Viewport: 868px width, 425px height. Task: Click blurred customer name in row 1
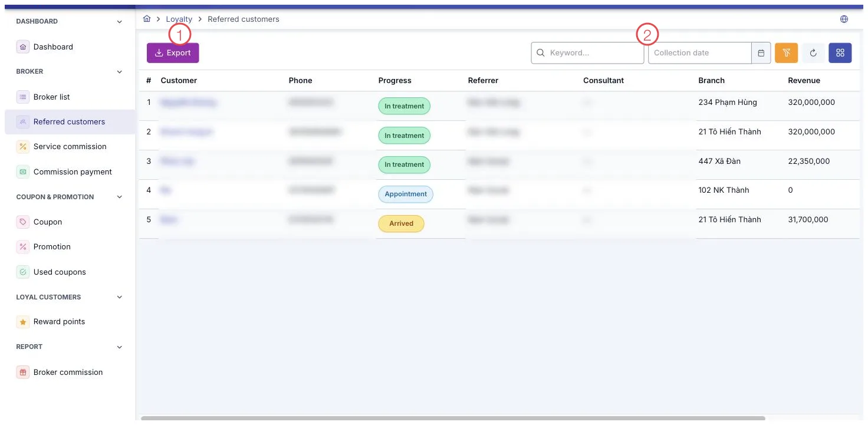pyautogui.click(x=189, y=103)
